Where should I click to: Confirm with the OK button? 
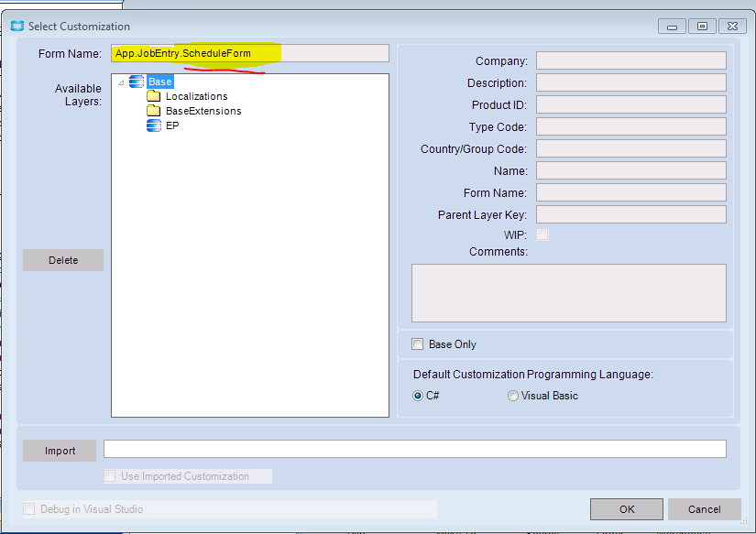[627, 509]
